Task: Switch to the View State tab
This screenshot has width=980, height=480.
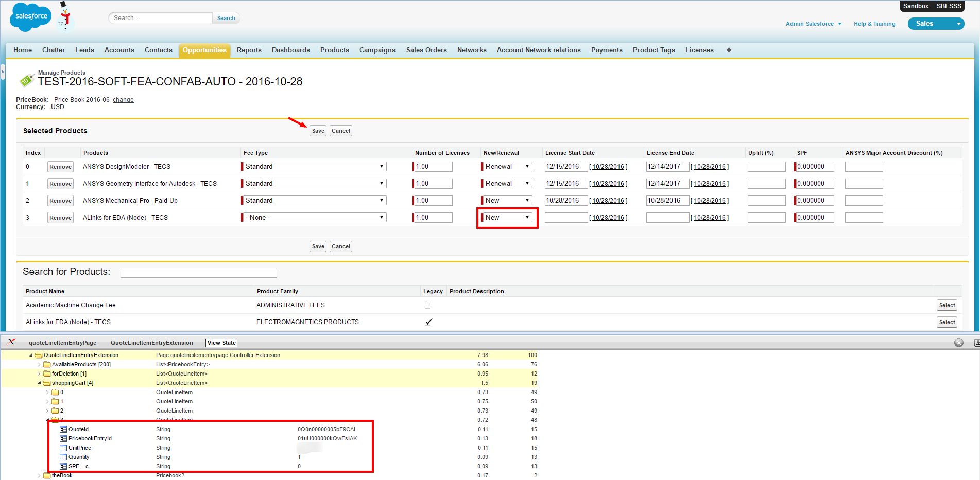Action: coord(221,343)
